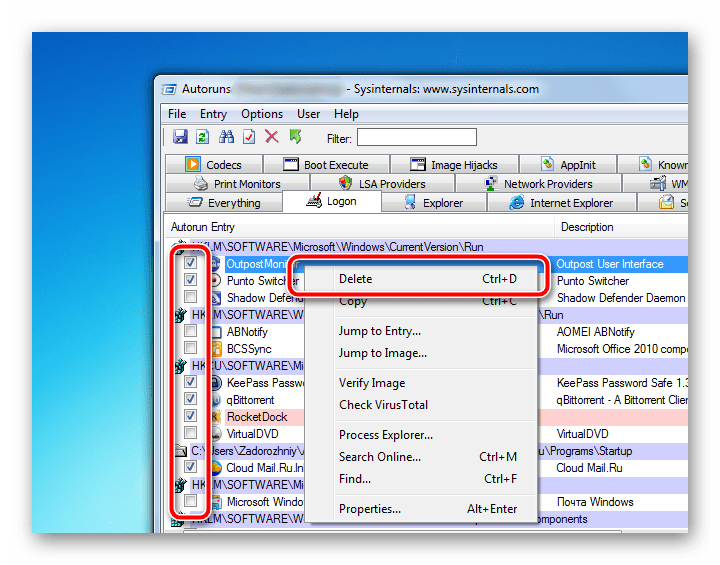The image size is (720, 565).
Task: Choose Find in the context menu
Action: coord(421,479)
